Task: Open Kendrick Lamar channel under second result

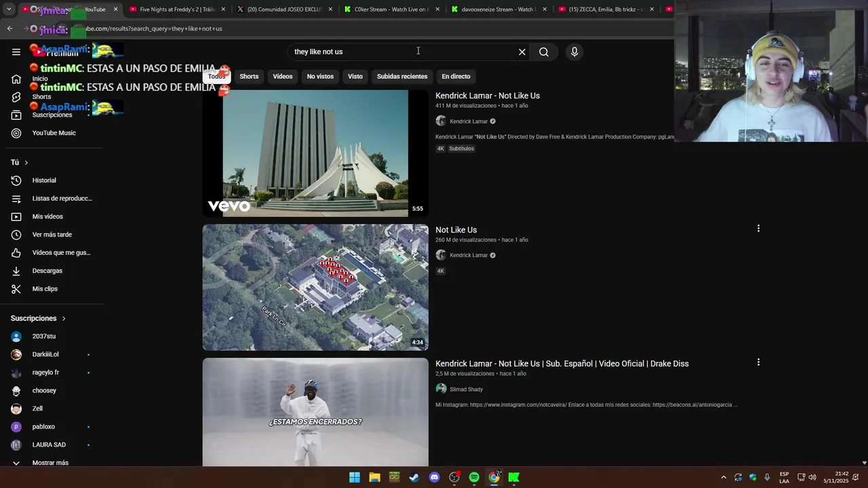Action: [x=469, y=256]
